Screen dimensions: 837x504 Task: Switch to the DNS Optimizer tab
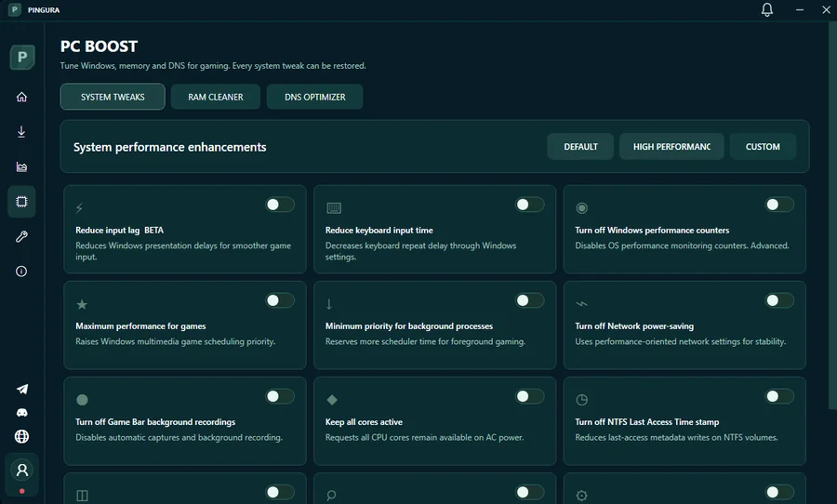click(x=315, y=97)
